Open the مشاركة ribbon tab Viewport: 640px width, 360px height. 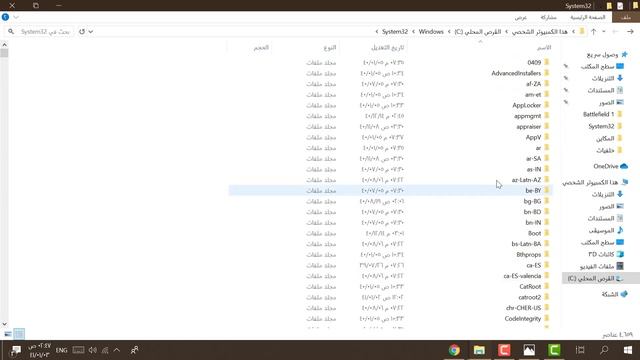pyautogui.click(x=548, y=17)
